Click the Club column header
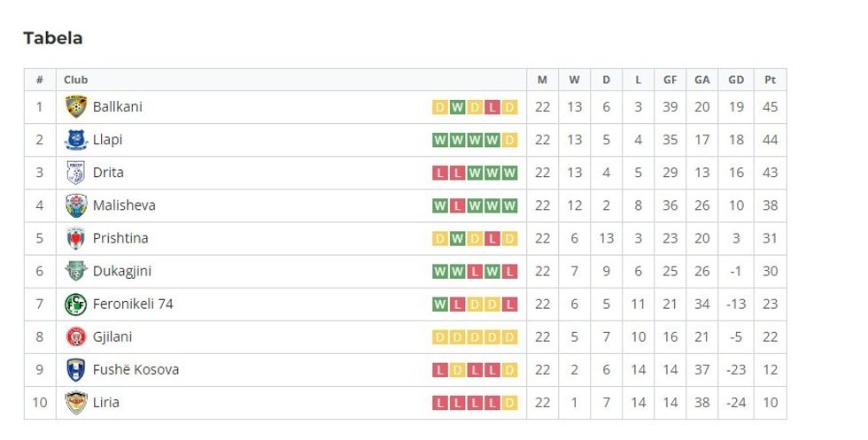 (76, 80)
